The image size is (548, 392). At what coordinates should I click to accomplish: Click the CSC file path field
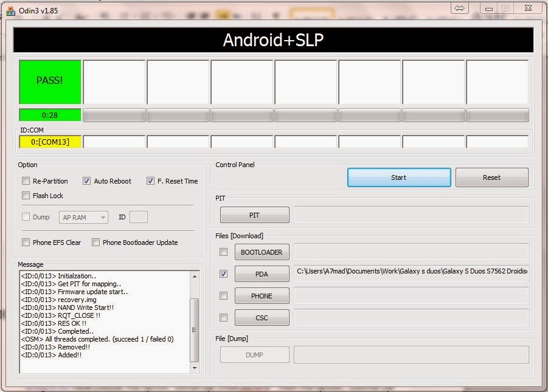(x=411, y=318)
